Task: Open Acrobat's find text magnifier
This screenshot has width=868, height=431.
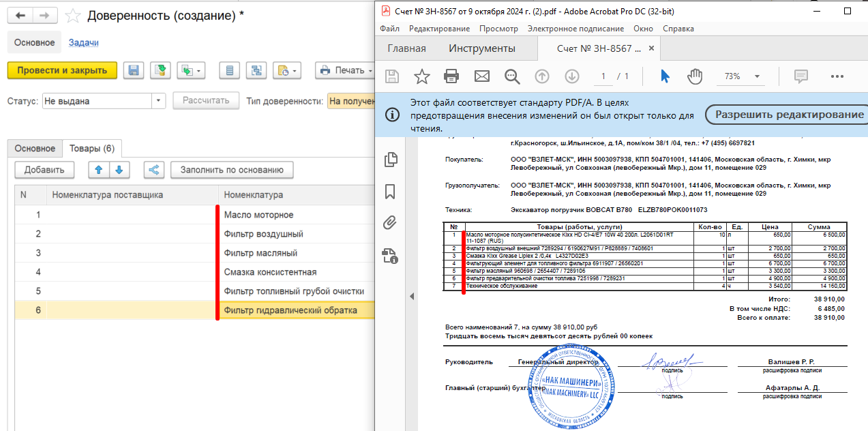Action: 512,76
